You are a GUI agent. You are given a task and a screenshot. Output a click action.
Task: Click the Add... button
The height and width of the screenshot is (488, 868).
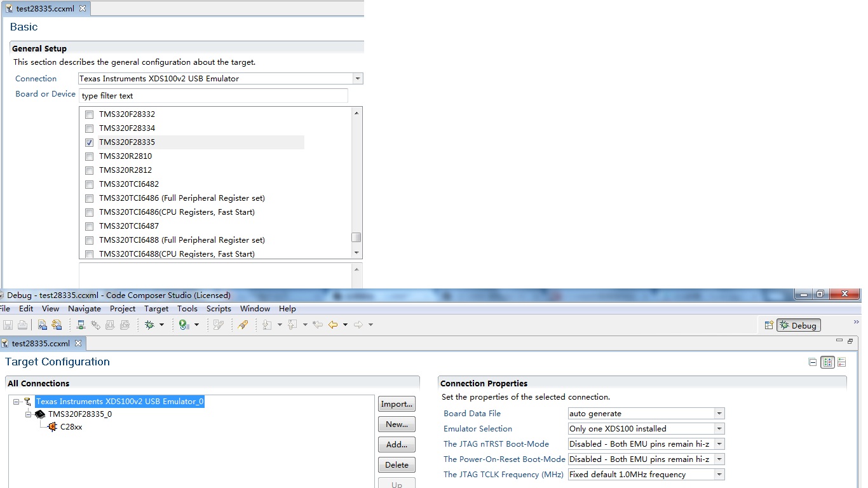(x=397, y=445)
